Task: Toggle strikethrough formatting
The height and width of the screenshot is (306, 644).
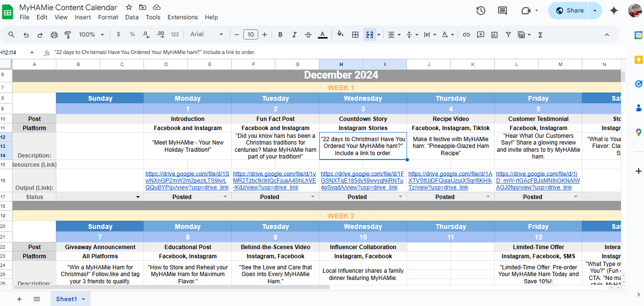Action: [308, 35]
